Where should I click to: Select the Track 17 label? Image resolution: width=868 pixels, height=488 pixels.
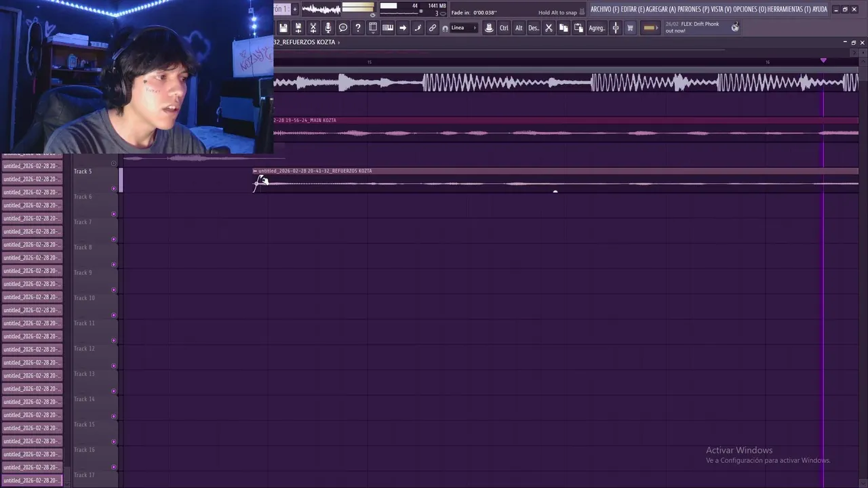coord(84,475)
